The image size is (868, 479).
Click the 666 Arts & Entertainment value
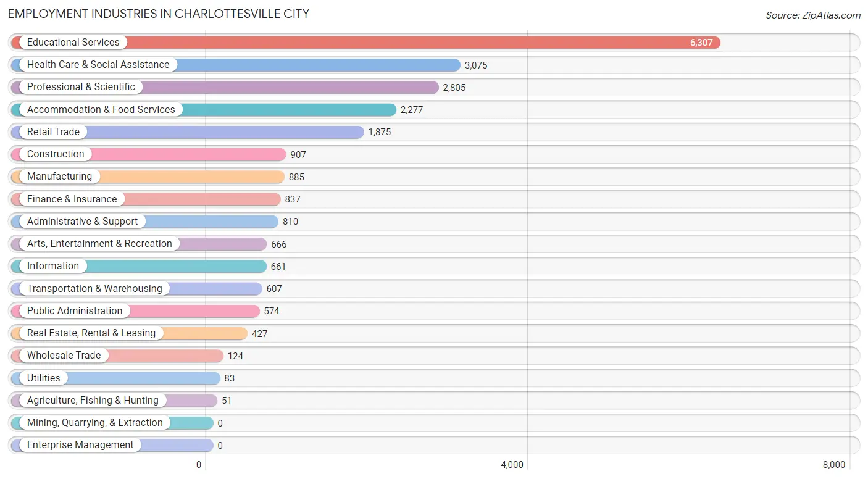(x=279, y=244)
